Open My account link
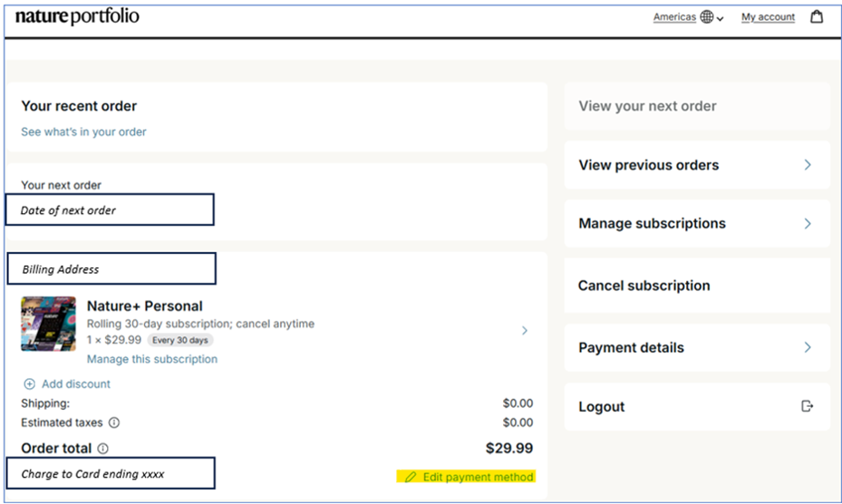 point(768,17)
